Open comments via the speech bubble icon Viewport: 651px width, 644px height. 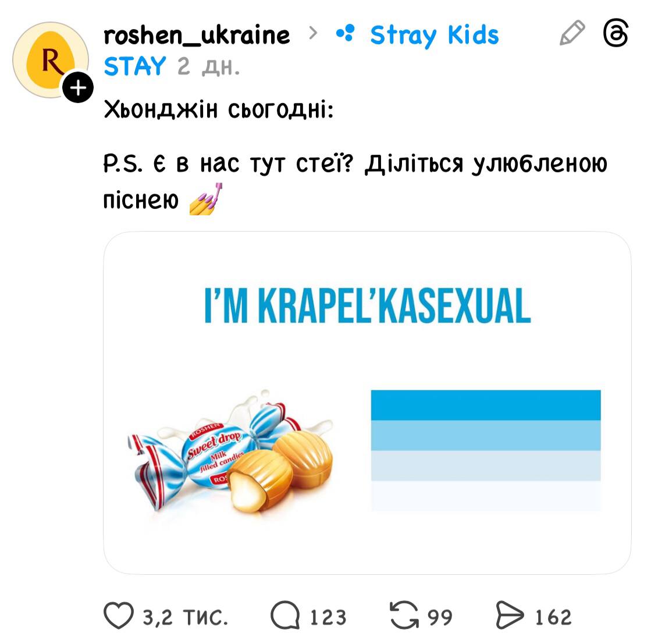[x=285, y=617]
